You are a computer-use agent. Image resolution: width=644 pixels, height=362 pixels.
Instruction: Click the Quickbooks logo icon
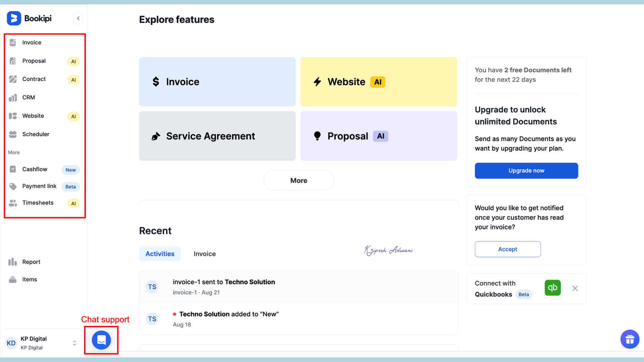coord(552,288)
